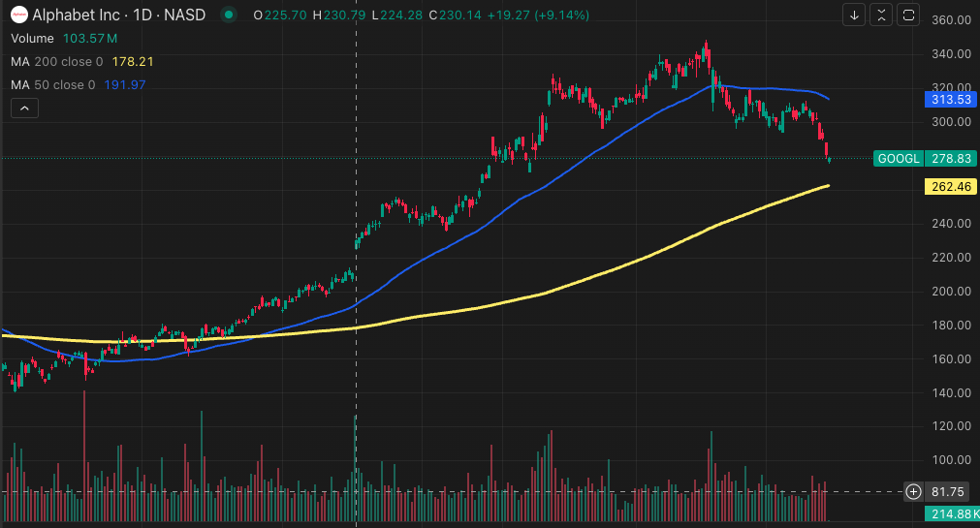
Task: Click the collapse pane arrows icon
Action: 881,15
